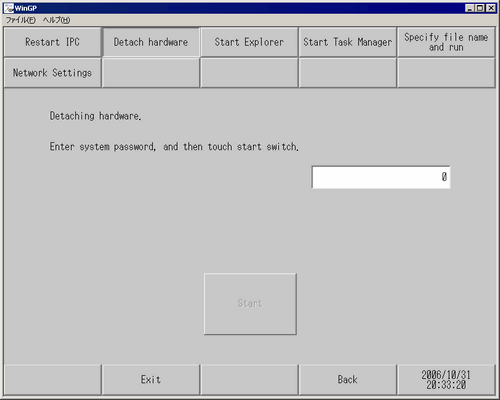Touch the Start switch
500x400 pixels.
pos(250,304)
